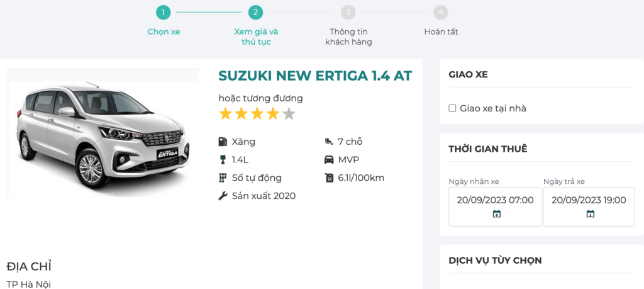Set rating with the fifth grey star

click(289, 114)
